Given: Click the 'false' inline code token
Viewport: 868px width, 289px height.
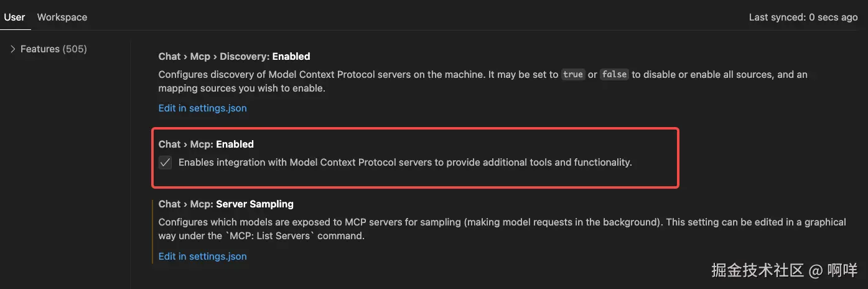Looking at the screenshot, I should click(x=614, y=74).
